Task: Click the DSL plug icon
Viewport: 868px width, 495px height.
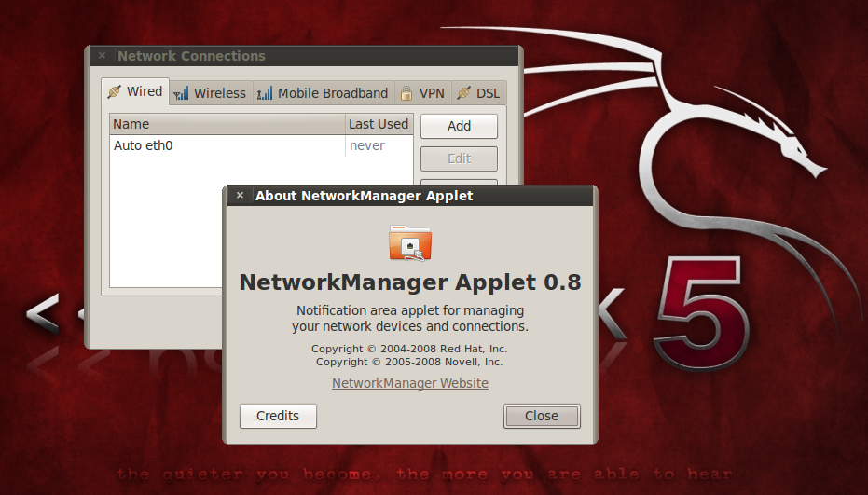Action: pyautogui.click(x=464, y=93)
